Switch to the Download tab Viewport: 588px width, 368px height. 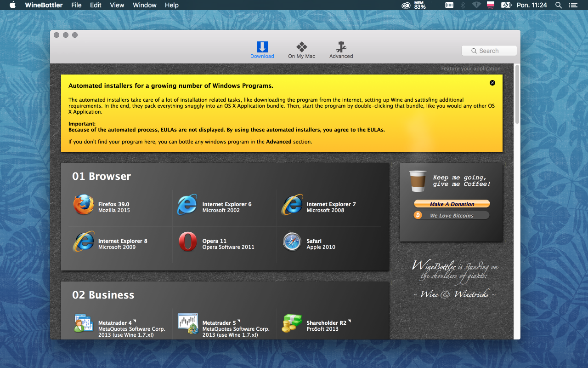click(262, 50)
